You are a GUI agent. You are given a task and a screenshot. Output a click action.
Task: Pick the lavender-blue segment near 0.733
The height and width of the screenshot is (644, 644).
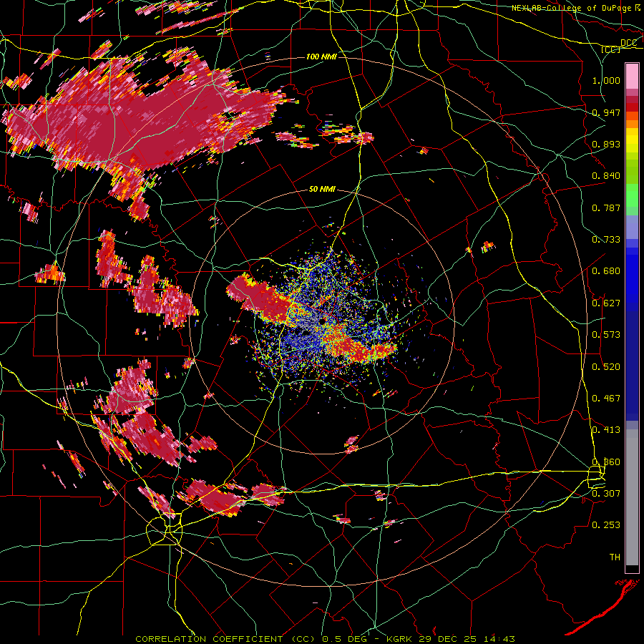[x=632, y=227]
